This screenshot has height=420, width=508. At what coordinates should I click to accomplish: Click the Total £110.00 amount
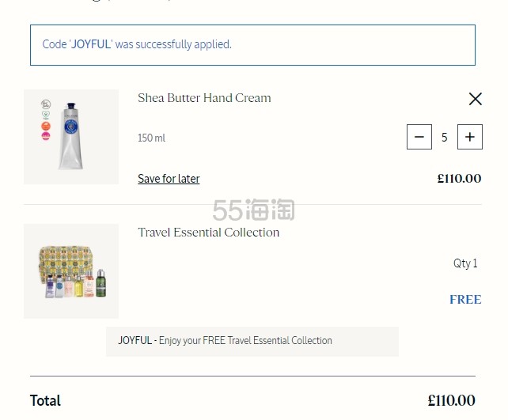tap(451, 400)
